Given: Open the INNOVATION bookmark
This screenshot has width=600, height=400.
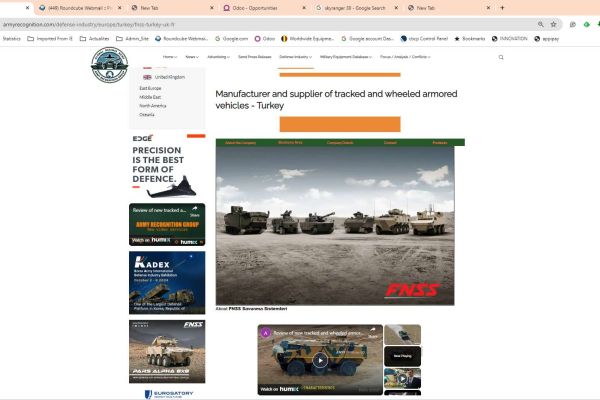Looking at the screenshot, I should 510,39.
